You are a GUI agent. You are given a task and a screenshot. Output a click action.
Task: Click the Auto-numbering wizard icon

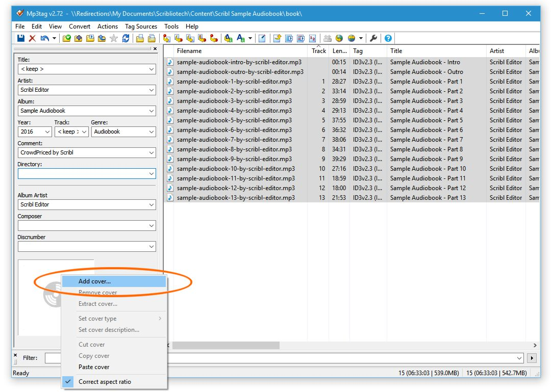pyautogui.click(x=312, y=38)
